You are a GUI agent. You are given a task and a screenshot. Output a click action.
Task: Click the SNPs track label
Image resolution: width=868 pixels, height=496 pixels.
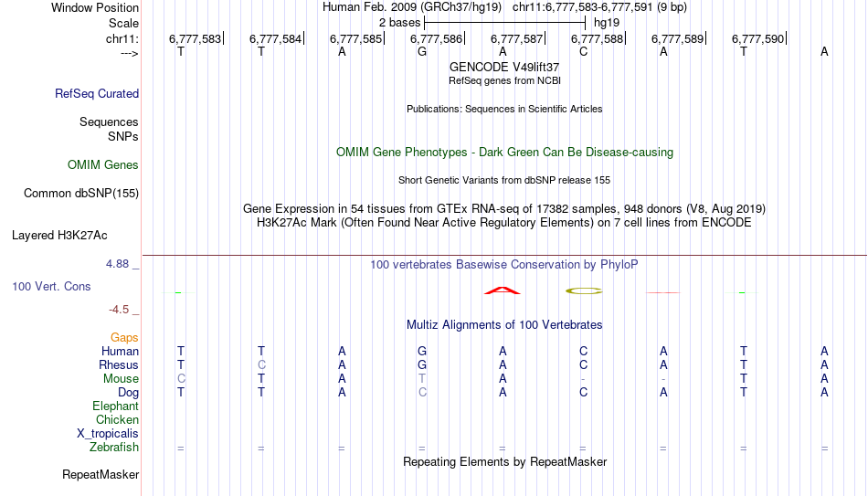[x=123, y=136]
